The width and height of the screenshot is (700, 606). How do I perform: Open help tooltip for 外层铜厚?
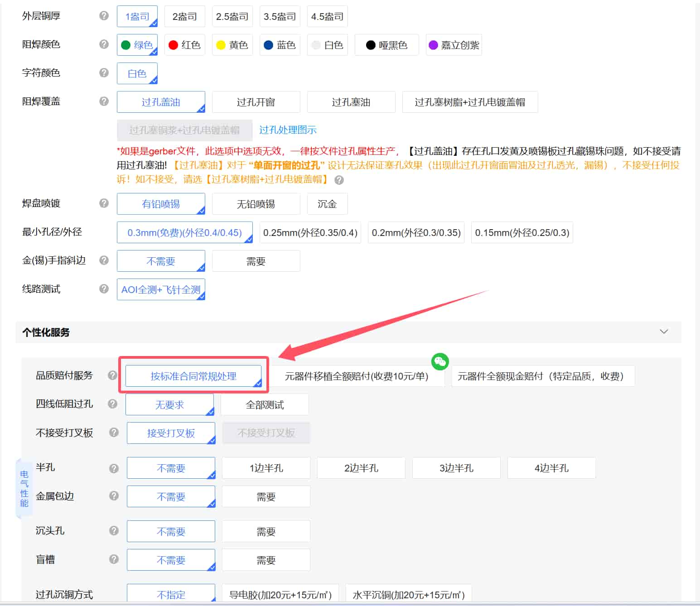(x=103, y=15)
